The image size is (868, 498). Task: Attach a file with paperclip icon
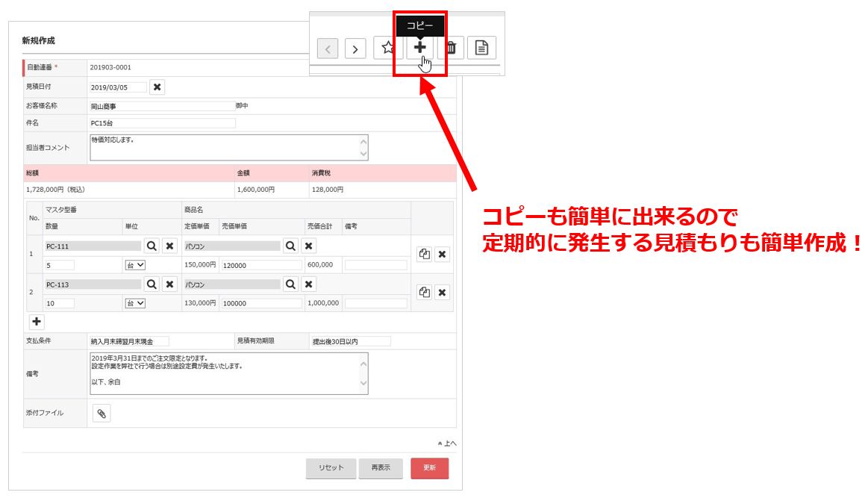point(102,414)
